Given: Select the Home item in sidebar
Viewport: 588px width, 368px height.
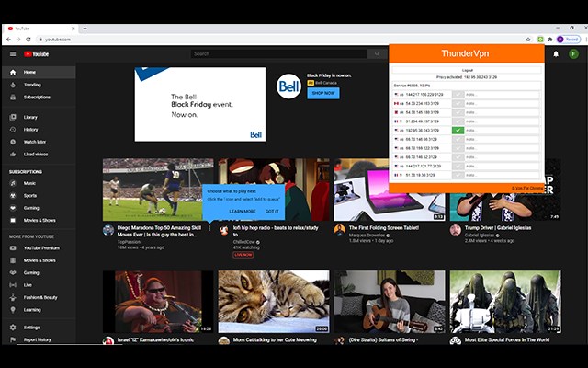Looking at the screenshot, I should (39, 72).
